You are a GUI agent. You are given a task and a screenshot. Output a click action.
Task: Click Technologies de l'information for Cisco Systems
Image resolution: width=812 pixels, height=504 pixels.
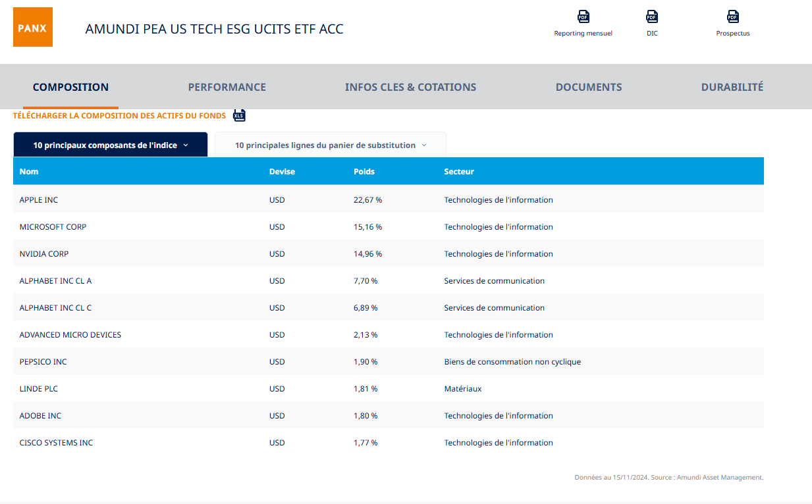click(499, 443)
